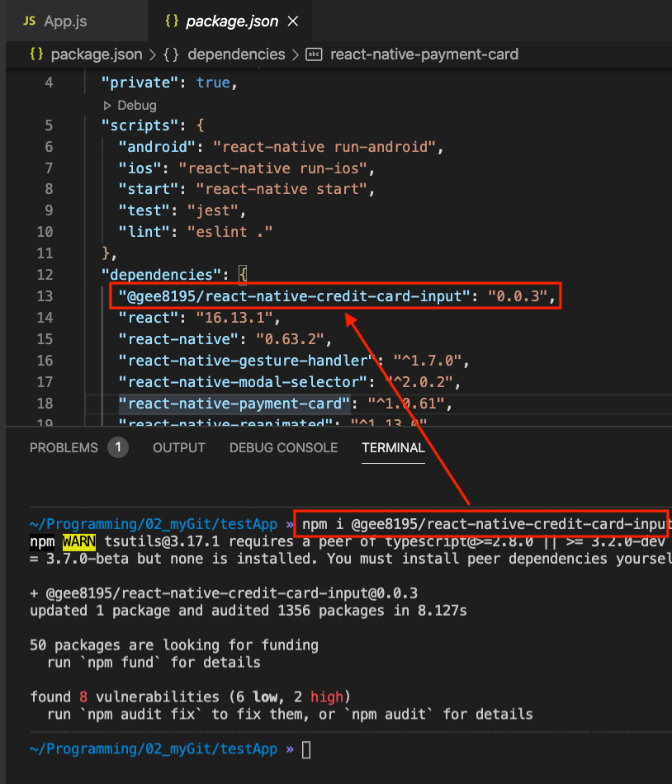
Task: Click the yellow WARN label in terminal
Action: (79, 541)
